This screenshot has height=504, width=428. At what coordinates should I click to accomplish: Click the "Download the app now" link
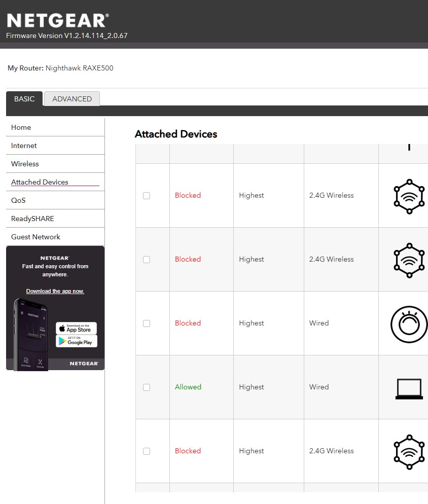tap(55, 291)
